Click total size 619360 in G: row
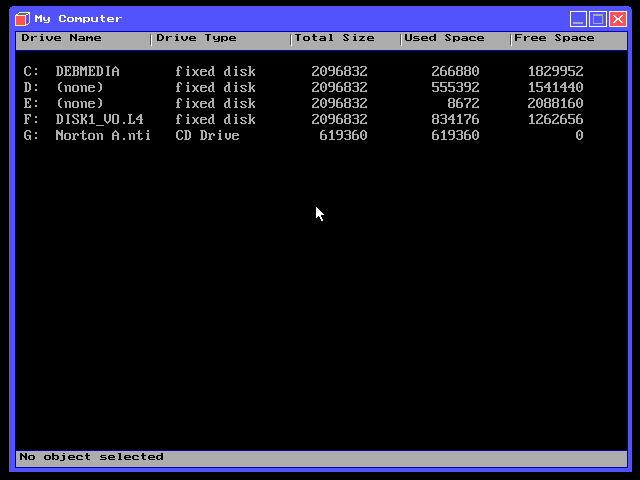 point(343,135)
